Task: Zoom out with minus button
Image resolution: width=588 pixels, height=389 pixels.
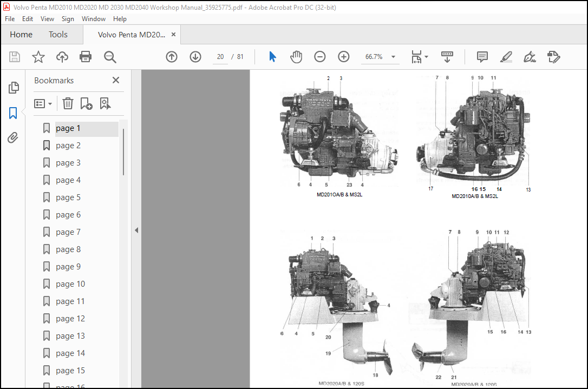Action: [x=320, y=57]
